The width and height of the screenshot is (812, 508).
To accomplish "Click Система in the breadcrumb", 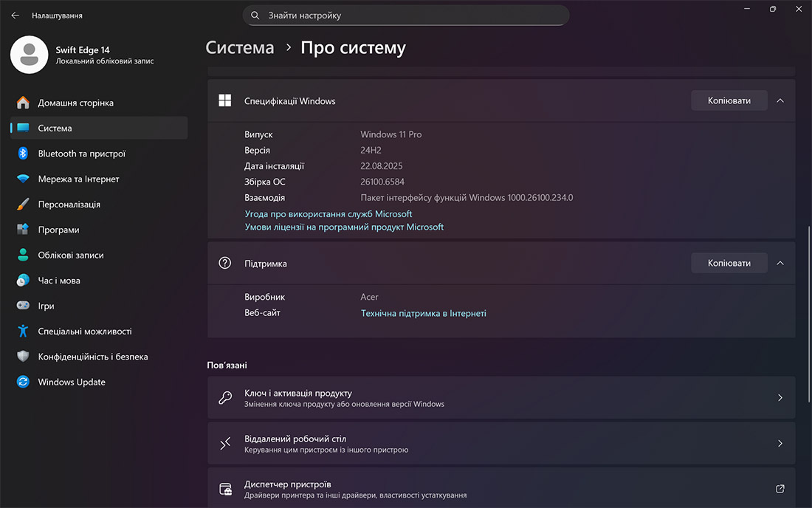I will pos(240,48).
